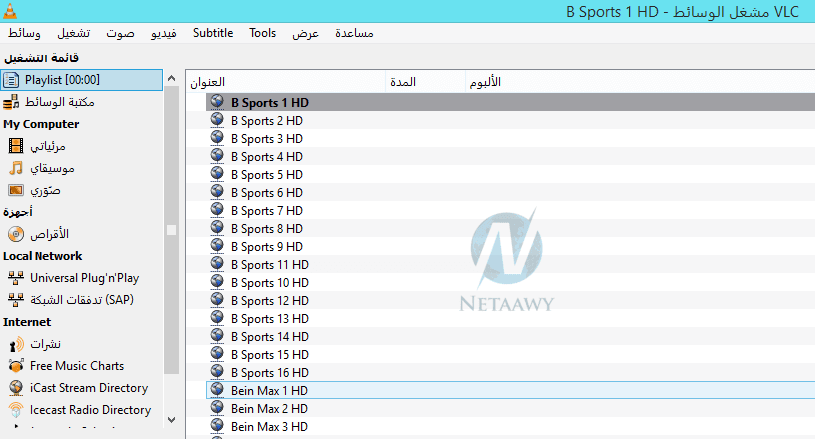Click globe icon beside B Sports 14 HD
The height and width of the screenshot is (439, 815).
pos(217,336)
